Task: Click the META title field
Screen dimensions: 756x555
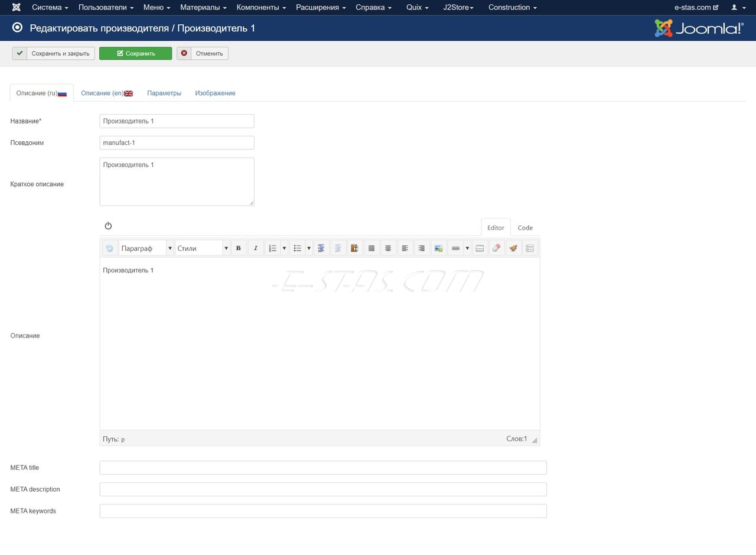Action: click(323, 468)
